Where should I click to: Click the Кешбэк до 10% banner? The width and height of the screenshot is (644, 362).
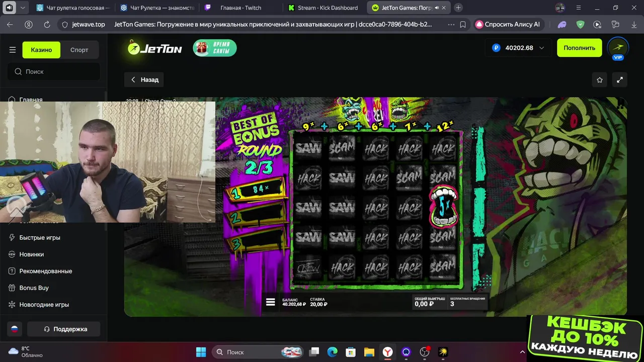click(585, 338)
